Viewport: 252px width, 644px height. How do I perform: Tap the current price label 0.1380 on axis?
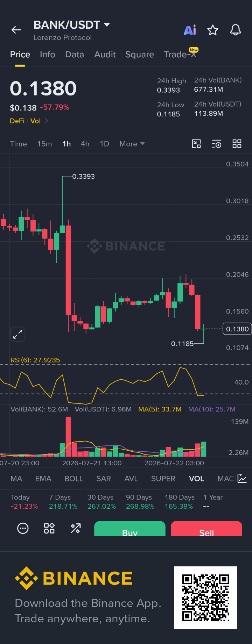coord(237,329)
